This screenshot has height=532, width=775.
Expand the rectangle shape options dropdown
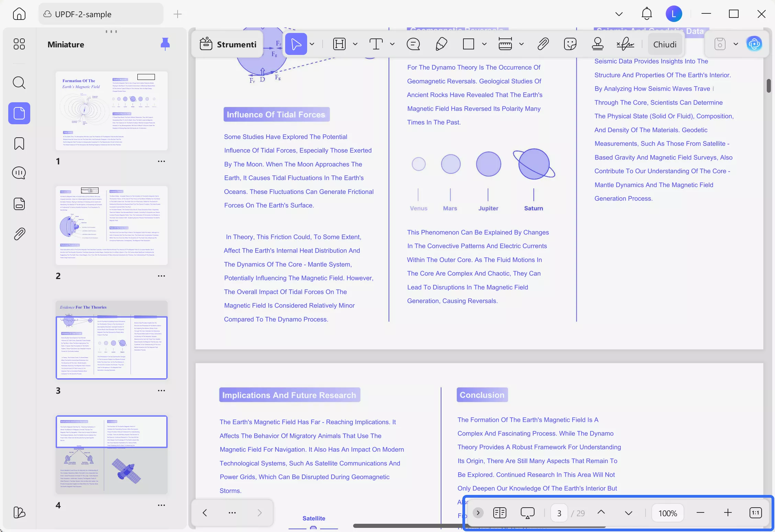pos(484,44)
